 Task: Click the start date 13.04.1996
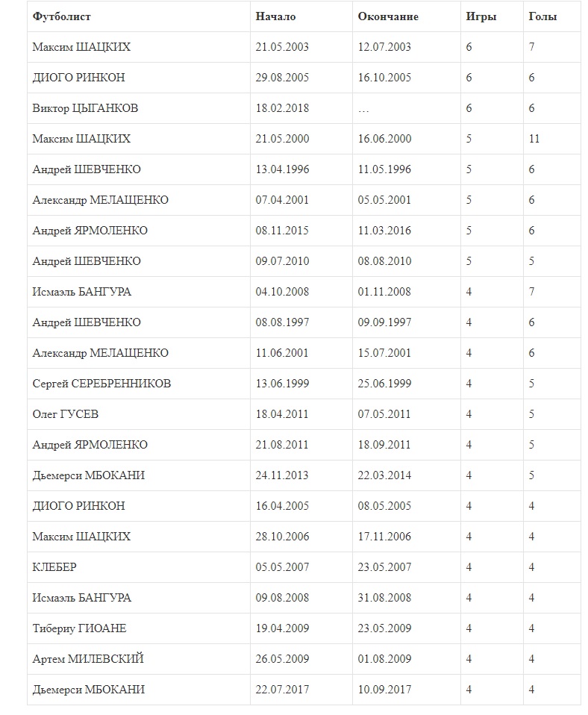pyautogui.click(x=282, y=169)
